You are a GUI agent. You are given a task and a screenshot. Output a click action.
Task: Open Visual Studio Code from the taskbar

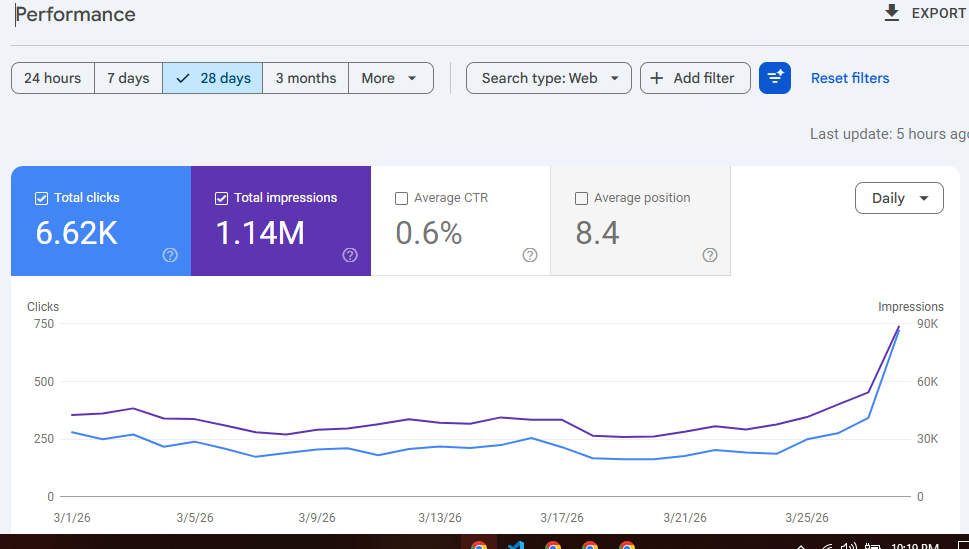tap(516, 546)
